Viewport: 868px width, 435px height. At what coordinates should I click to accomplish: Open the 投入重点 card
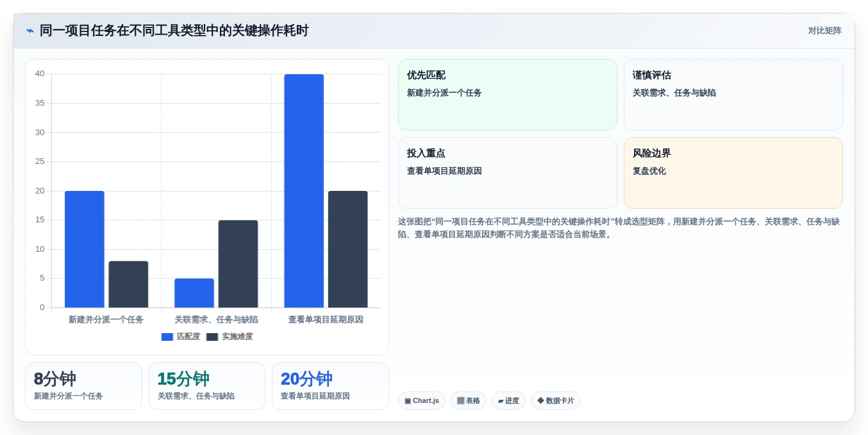point(508,173)
